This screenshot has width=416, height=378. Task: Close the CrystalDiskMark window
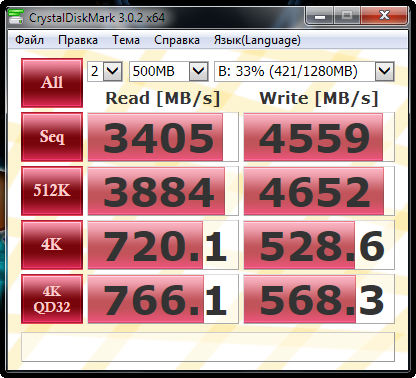coord(384,16)
